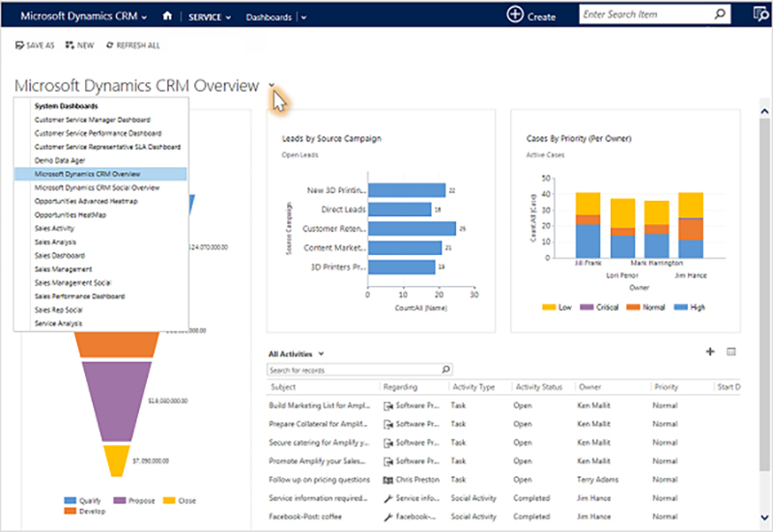Click magnifier icon in activities record search

pyautogui.click(x=445, y=369)
